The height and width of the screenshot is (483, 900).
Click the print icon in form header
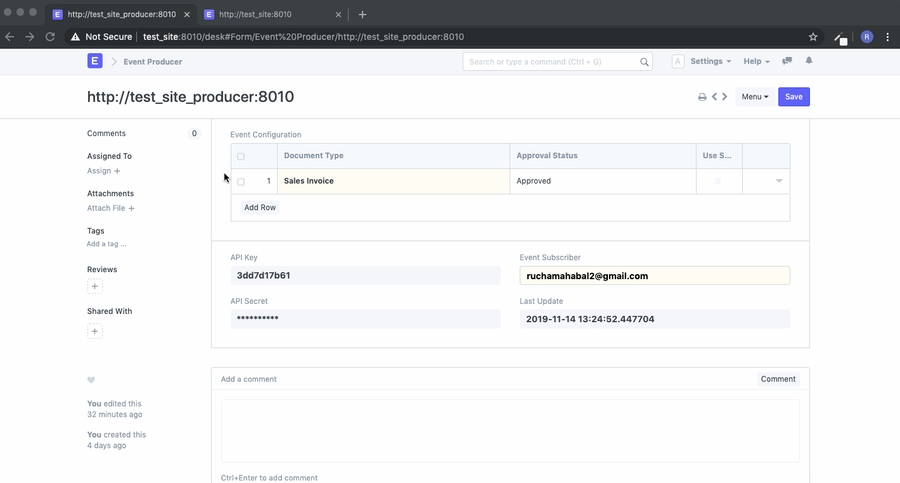coord(702,97)
